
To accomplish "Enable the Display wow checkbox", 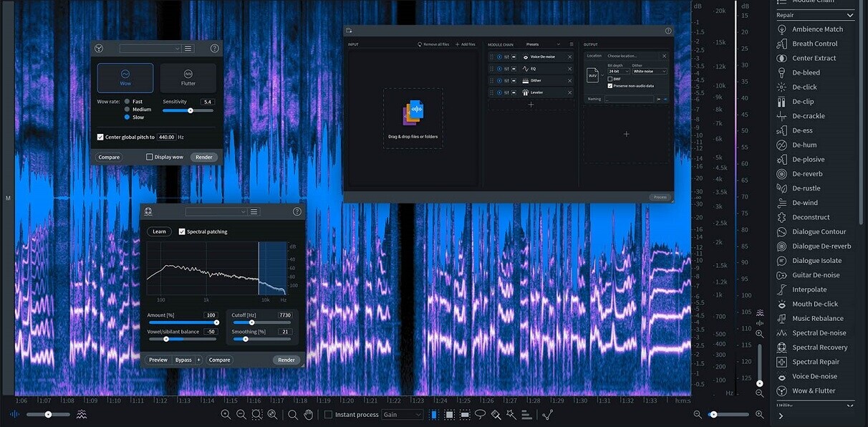I will [x=150, y=157].
